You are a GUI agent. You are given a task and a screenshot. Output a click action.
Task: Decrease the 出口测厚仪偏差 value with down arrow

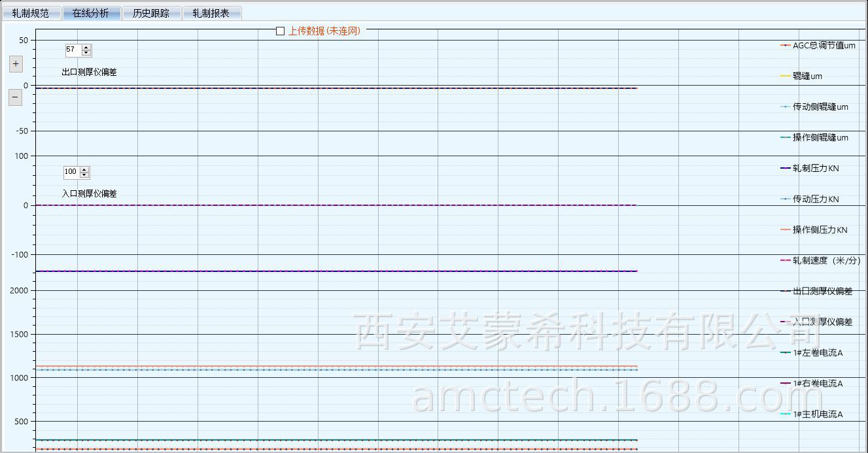click(x=86, y=53)
